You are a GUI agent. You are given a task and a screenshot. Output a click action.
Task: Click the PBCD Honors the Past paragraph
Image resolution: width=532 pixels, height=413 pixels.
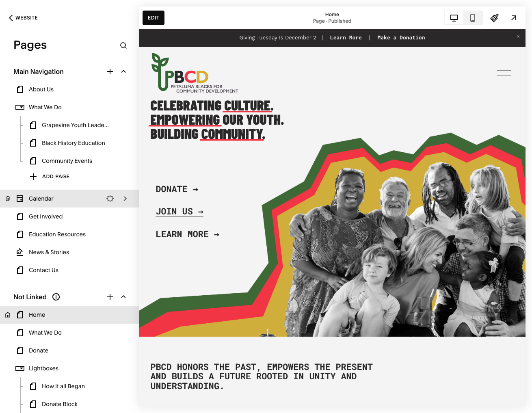[x=262, y=376]
